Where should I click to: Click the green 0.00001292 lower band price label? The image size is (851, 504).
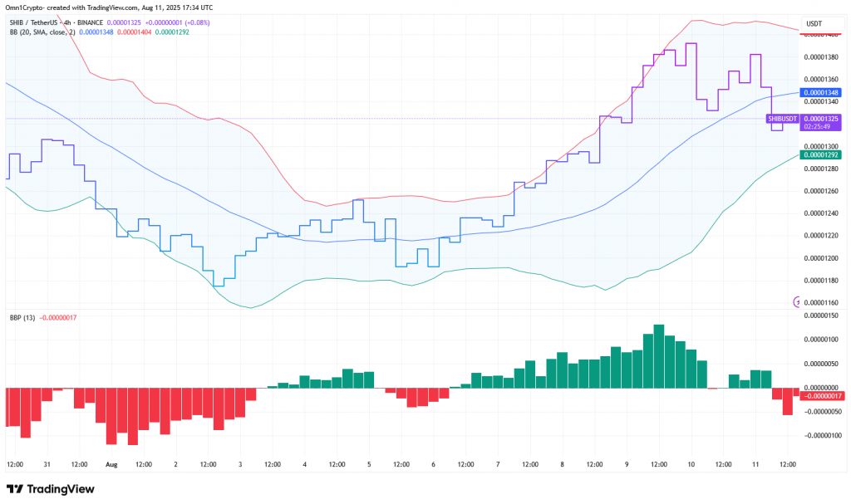(820, 154)
